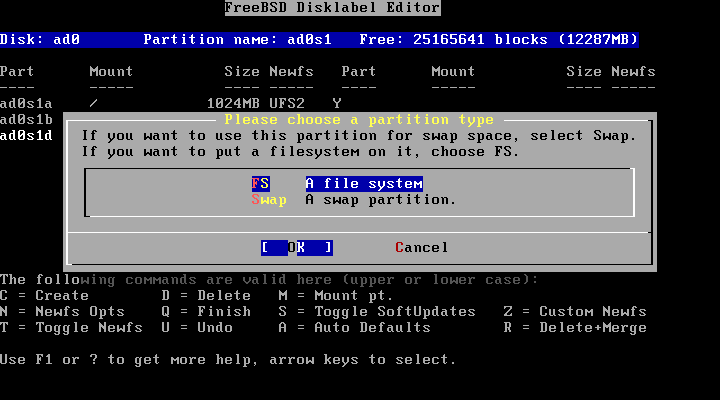
Task: Choose the Swap partition option
Action: coord(269,200)
